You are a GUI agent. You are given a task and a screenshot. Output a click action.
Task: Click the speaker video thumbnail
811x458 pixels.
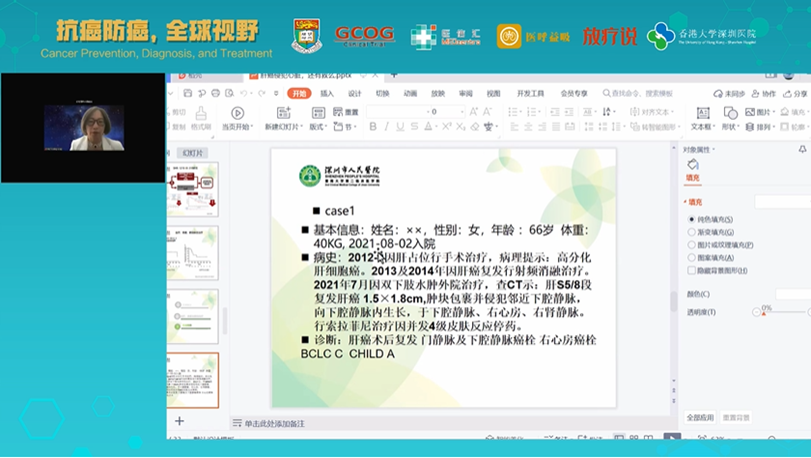tap(84, 128)
